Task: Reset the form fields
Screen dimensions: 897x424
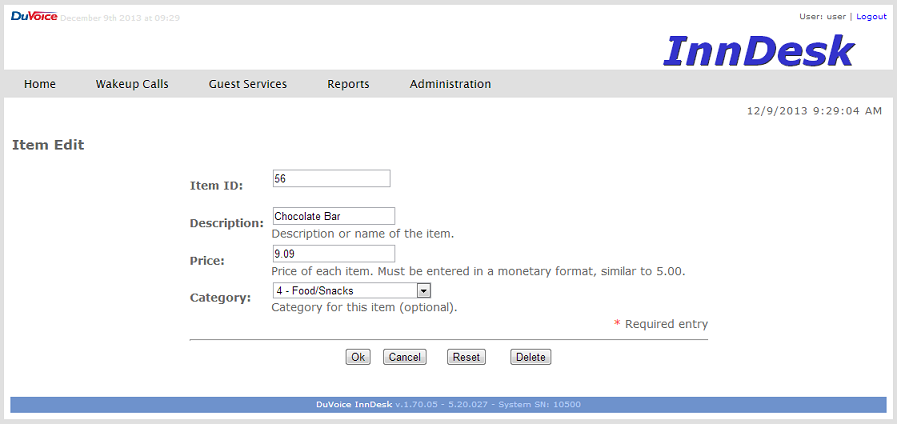Action: (x=466, y=357)
